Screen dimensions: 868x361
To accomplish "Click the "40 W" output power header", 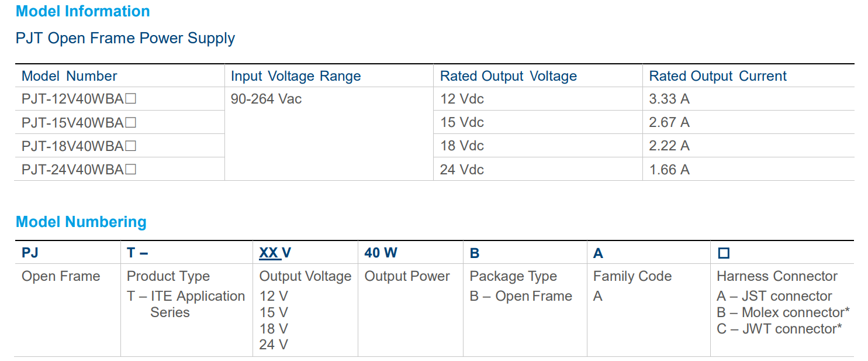I will [x=381, y=253].
